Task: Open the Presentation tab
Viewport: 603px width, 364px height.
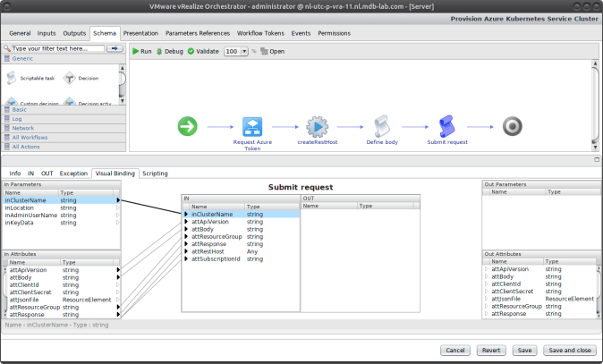Action: pyautogui.click(x=140, y=33)
